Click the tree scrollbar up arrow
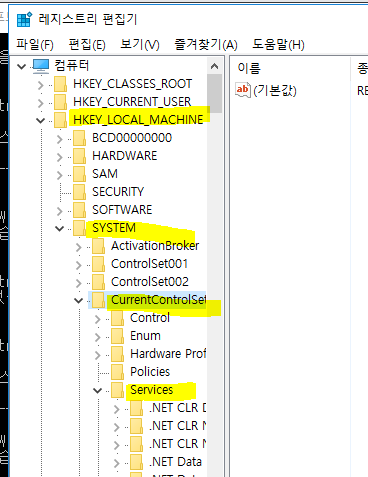 [214, 66]
